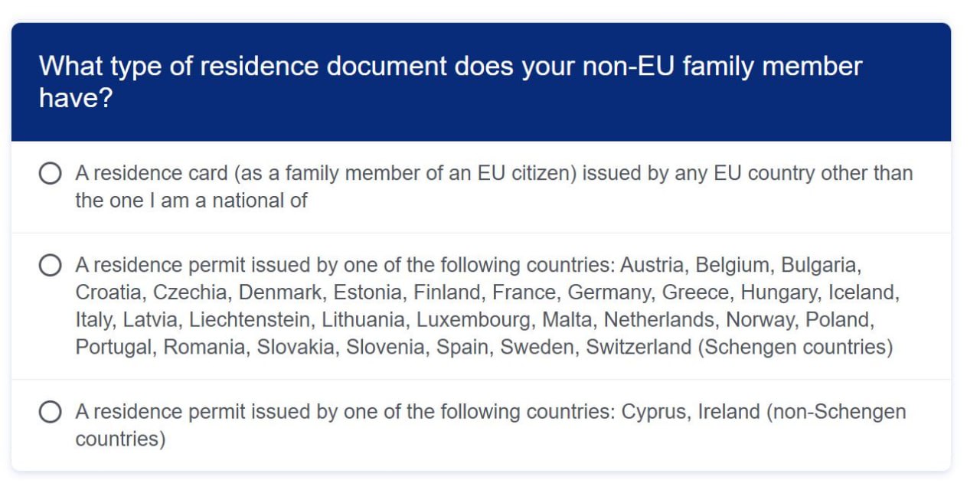Choose the Schengen countries residence permit radio
This screenshot has width=980, height=490.
50,266
